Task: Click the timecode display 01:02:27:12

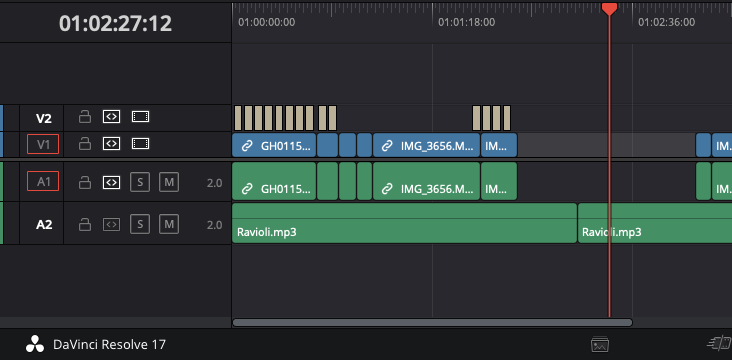Action: (x=115, y=23)
